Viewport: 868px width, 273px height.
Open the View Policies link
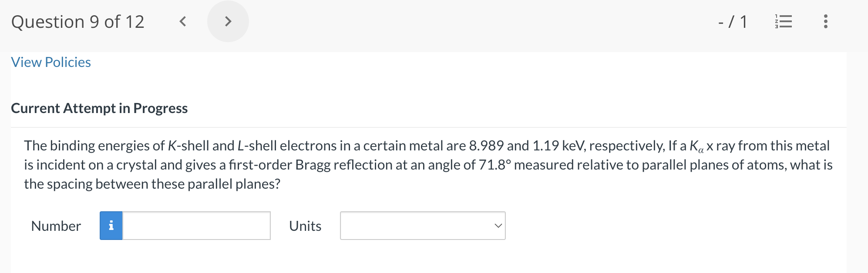point(50,62)
